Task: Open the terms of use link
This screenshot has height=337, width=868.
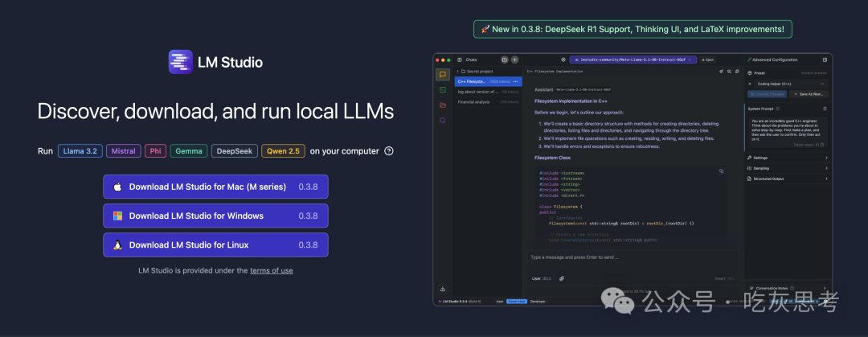Action: (272, 270)
